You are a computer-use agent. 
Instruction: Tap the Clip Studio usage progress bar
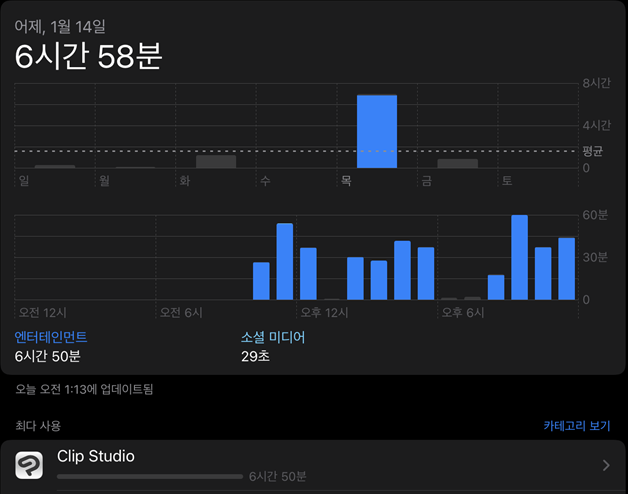(x=150, y=477)
